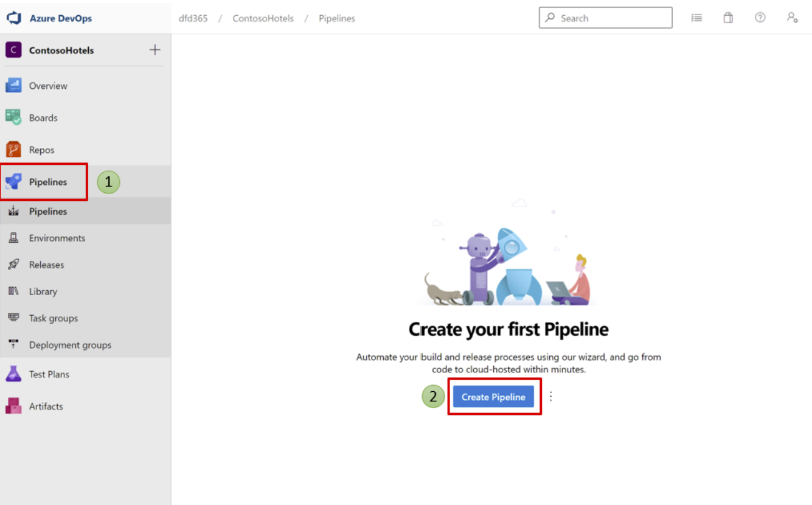Click the Deployment groups icon

click(x=13, y=344)
